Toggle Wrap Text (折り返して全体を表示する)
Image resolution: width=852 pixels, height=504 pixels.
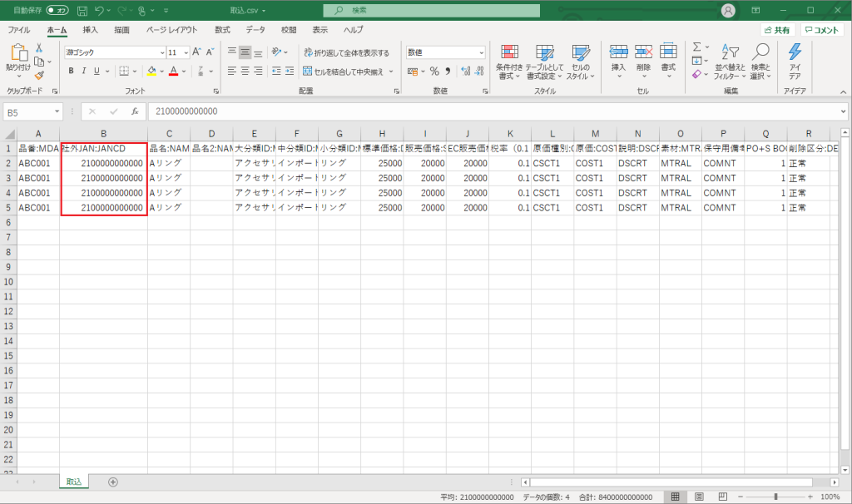[346, 52]
